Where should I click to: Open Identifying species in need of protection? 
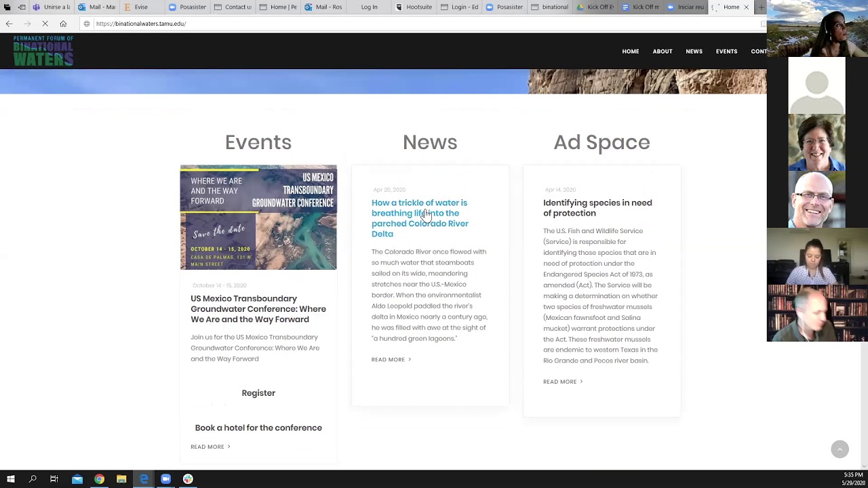pos(597,208)
